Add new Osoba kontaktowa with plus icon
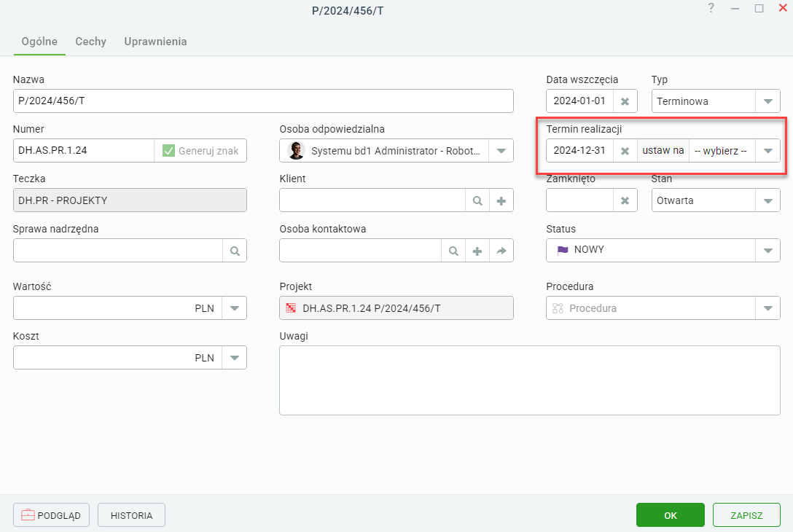The image size is (793, 532). (x=477, y=250)
